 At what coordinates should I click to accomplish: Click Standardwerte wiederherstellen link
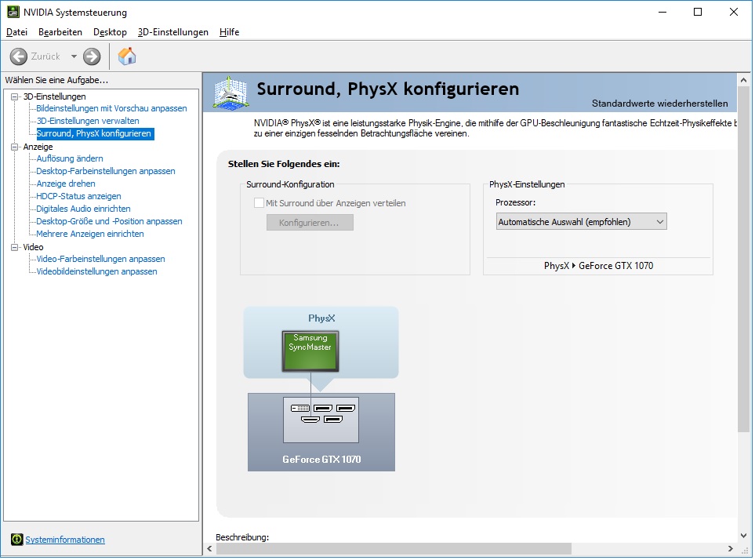[x=659, y=103]
